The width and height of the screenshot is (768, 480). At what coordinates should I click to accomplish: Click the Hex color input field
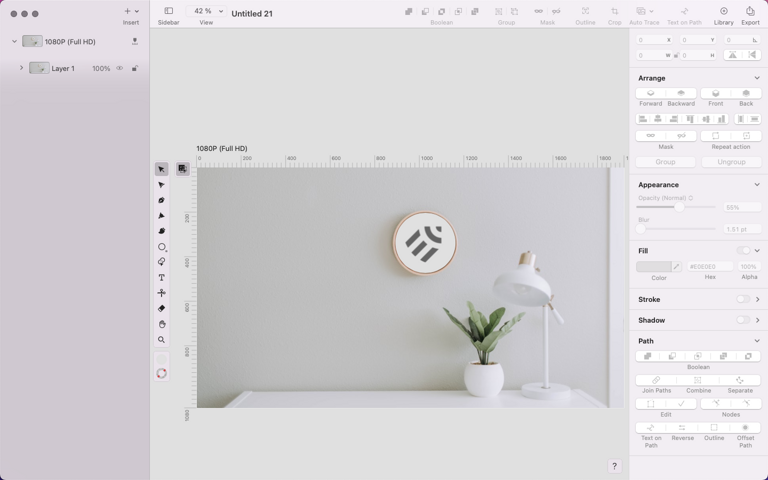[x=710, y=266]
